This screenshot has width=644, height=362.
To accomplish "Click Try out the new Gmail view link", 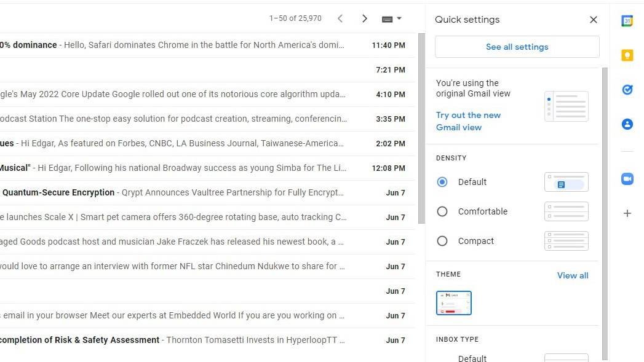I will pos(467,121).
